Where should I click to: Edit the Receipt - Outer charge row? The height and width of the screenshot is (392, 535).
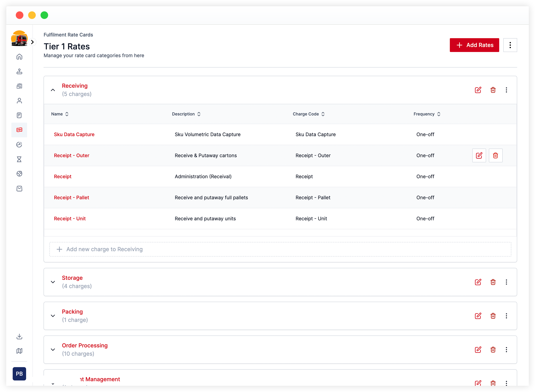point(479,155)
